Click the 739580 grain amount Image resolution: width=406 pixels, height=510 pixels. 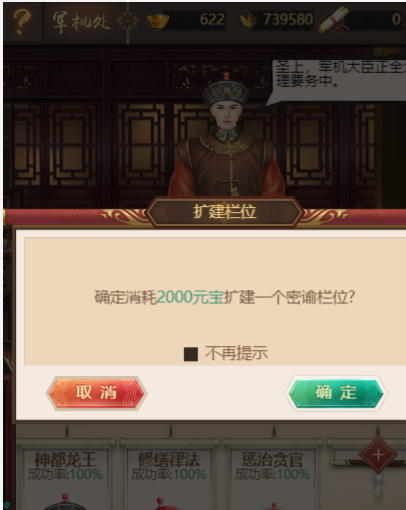click(288, 19)
